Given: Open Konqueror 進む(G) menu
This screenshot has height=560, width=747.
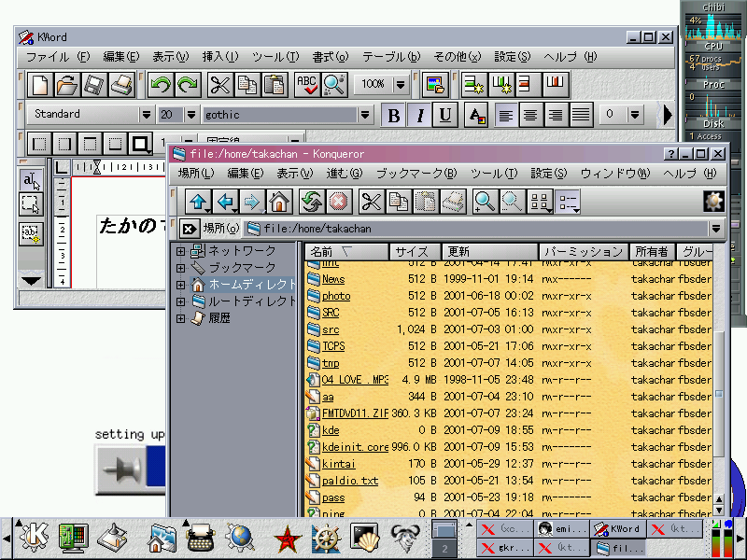Looking at the screenshot, I should click(345, 174).
